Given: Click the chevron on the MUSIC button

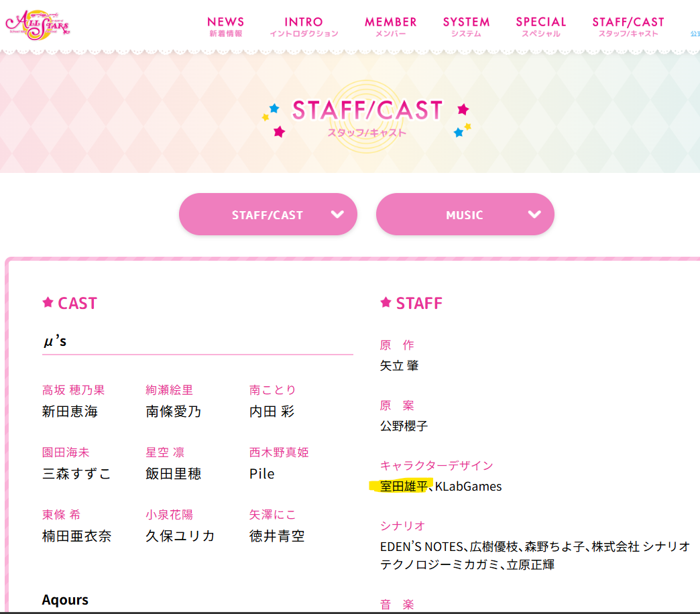Looking at the screenshot, I should coord(534,214).
